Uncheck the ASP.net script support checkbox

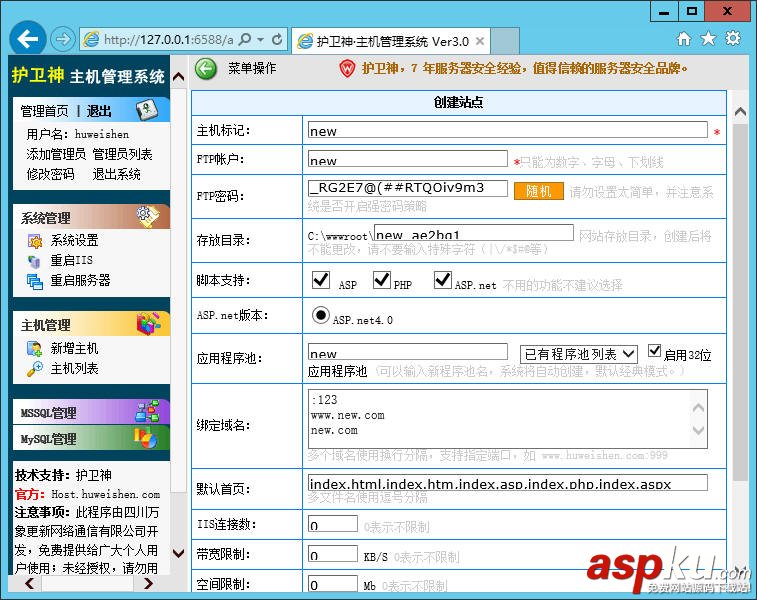443,280
